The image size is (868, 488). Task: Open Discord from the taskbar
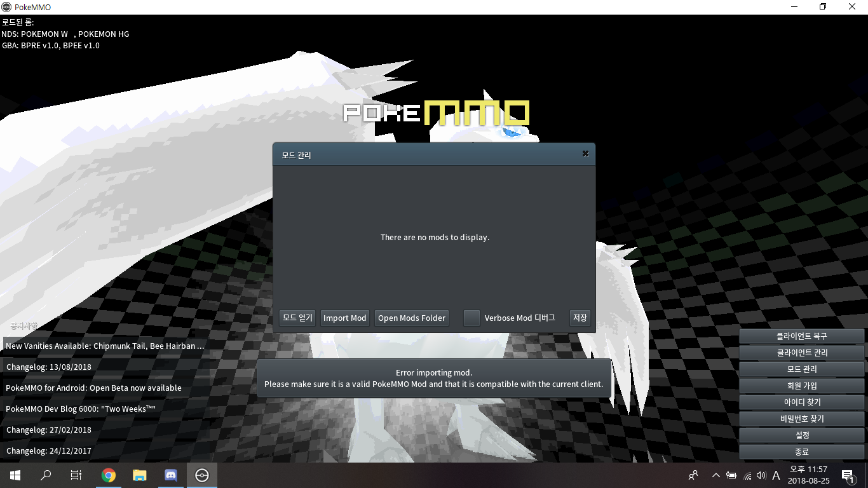[x=170, y=475]
